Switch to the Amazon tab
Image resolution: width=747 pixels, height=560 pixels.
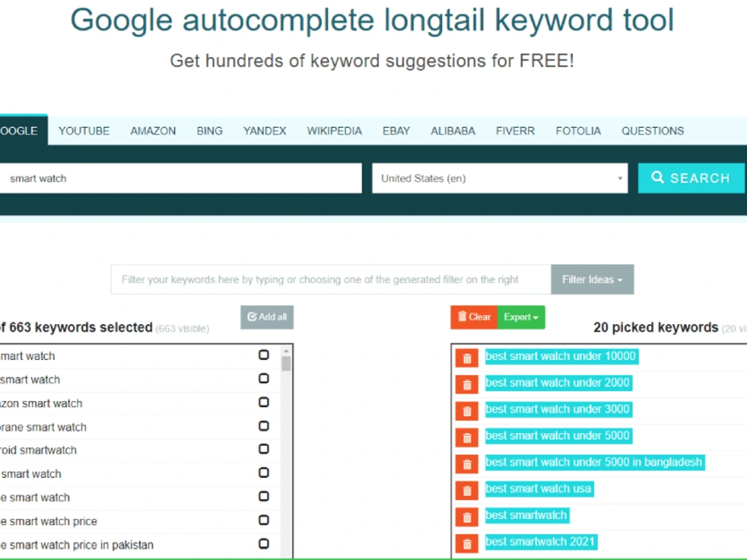[153, 131]
